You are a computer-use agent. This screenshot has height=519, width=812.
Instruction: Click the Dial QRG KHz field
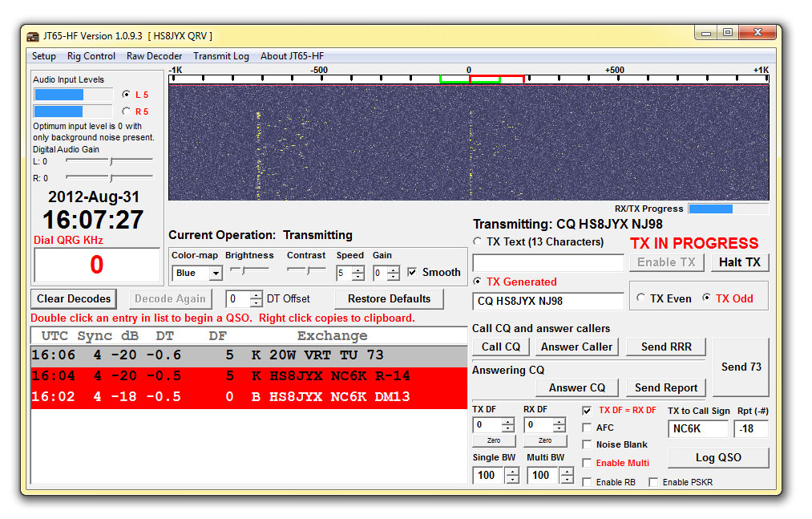pyautogui.click(x=97, y=265)
